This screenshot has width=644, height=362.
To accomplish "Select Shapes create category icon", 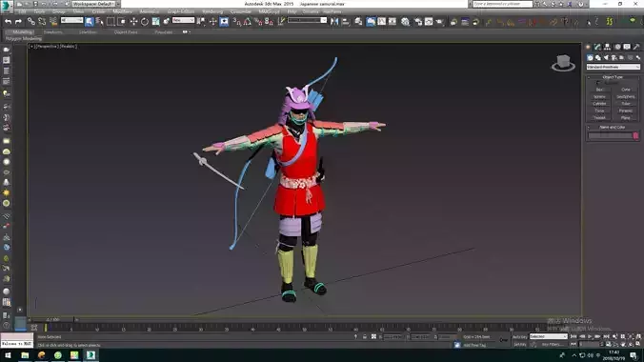I will (598, 57).
